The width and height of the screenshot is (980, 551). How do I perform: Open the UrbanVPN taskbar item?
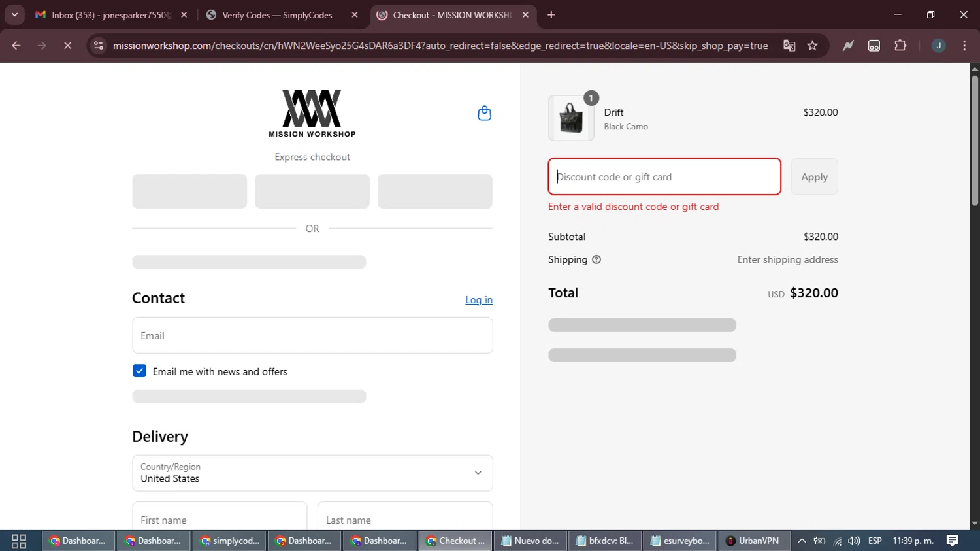(x=753, y=541)
